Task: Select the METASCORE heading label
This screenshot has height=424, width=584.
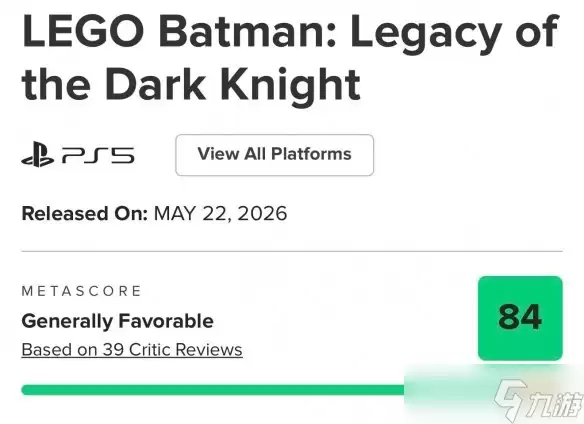Action: click(x=82, y=291)
